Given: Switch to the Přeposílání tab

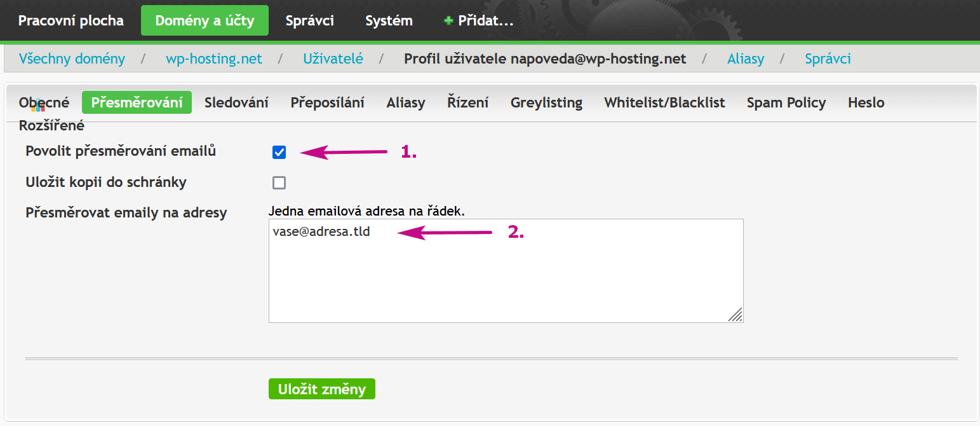Looking at the screenshot, I should tap(327, 102).
